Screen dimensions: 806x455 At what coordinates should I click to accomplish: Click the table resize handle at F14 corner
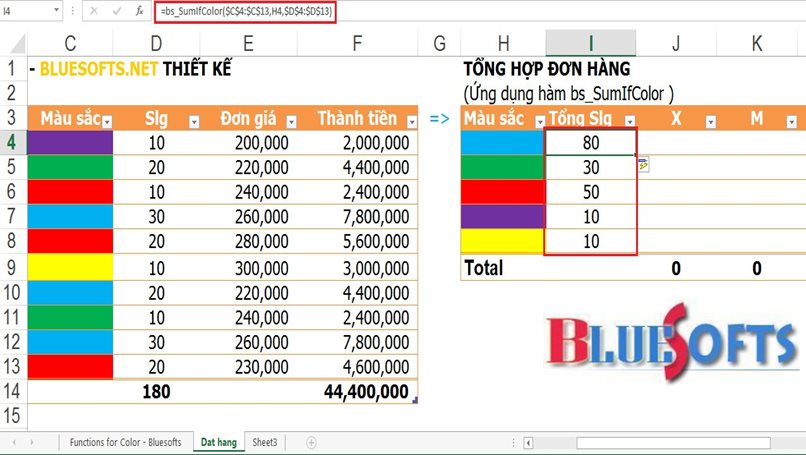415,400
